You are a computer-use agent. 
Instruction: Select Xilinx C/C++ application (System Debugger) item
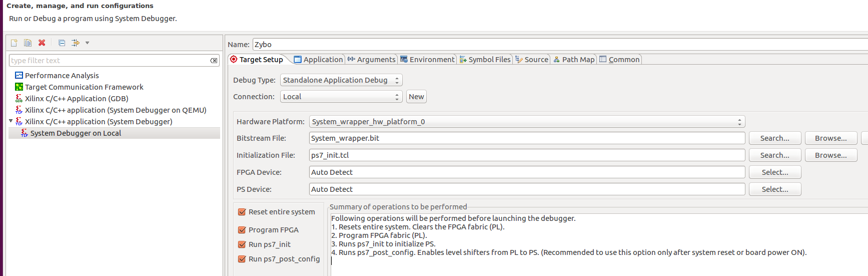tap(99, 122)
